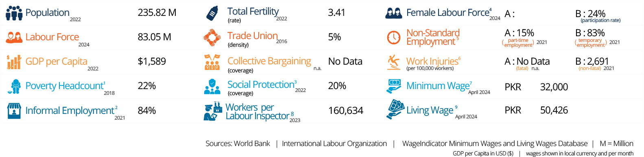Click the Workers per Labour Inspector icon
This screenshot has height=157, width=644.
click(x=212, y=111)
